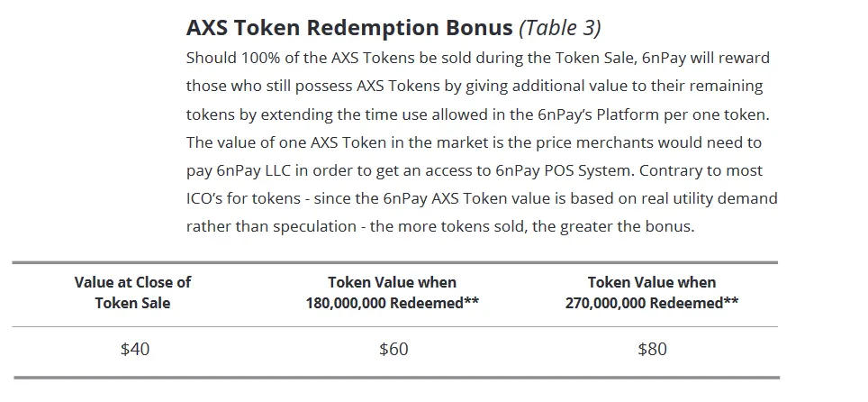Click the phrase 'The value of one AXS Token'
868x402 pixels.
tap(286, 142)
